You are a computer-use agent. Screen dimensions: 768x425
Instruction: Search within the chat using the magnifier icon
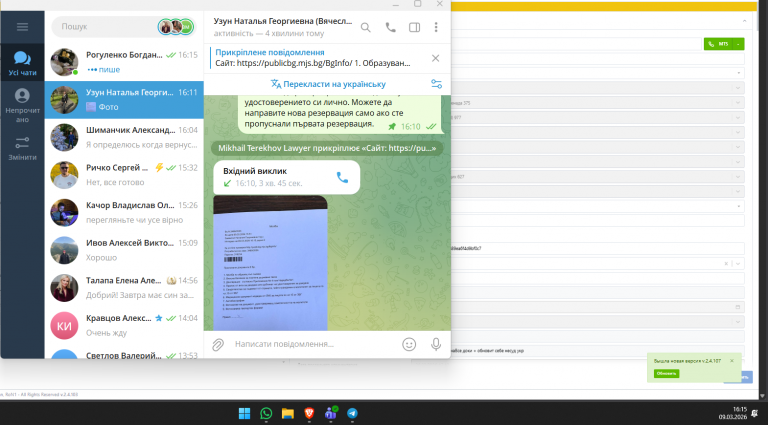[x=365, y=27]
